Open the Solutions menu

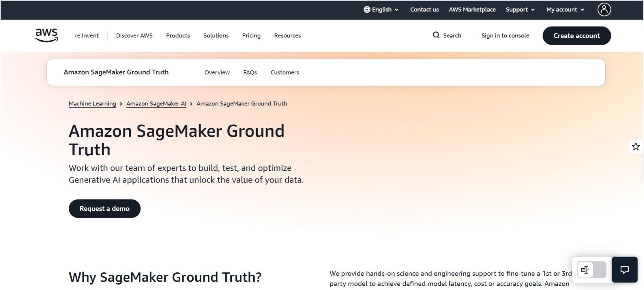216,36
